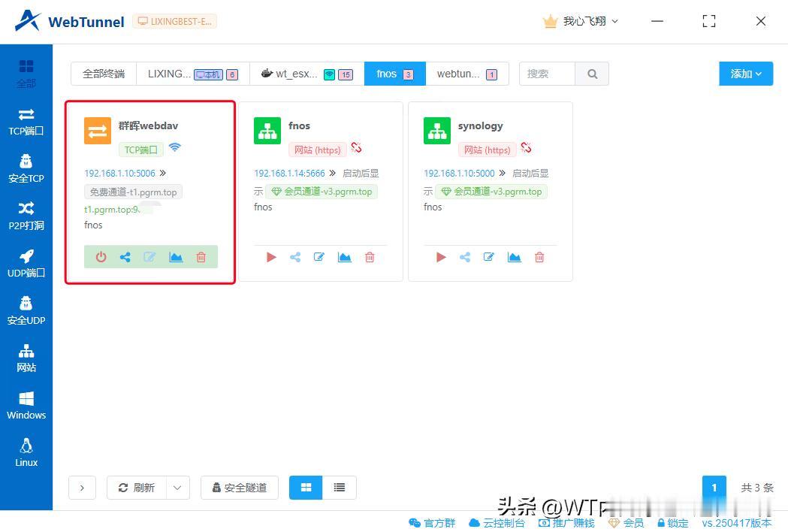This screenshot has height=532, width=788.
Task: Switch to grid card view
Action: (x=306, y=487)
